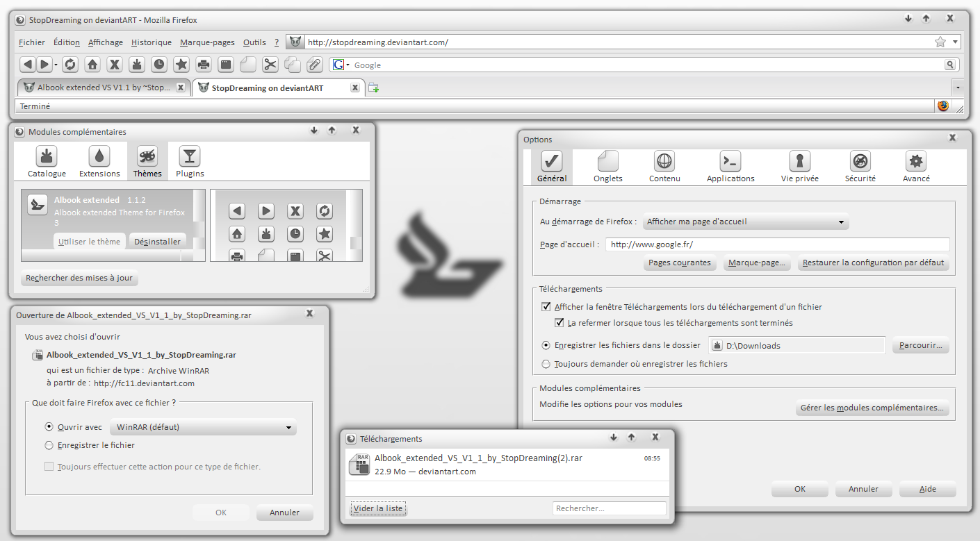Click 'Utiliser le thème' button
The image size is (980, 541).
[x=90, y=242]
